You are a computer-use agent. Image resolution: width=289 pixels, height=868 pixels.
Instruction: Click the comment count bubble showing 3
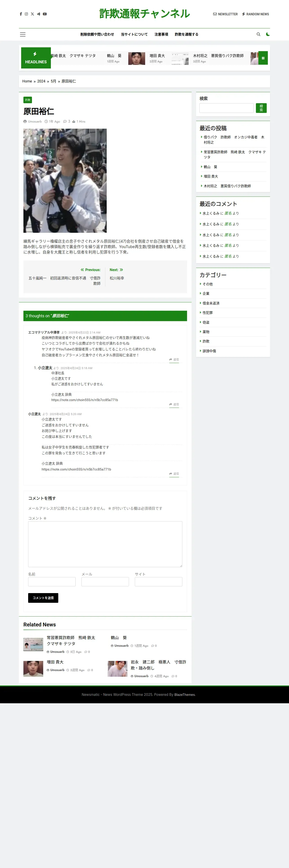click(67, 122)
